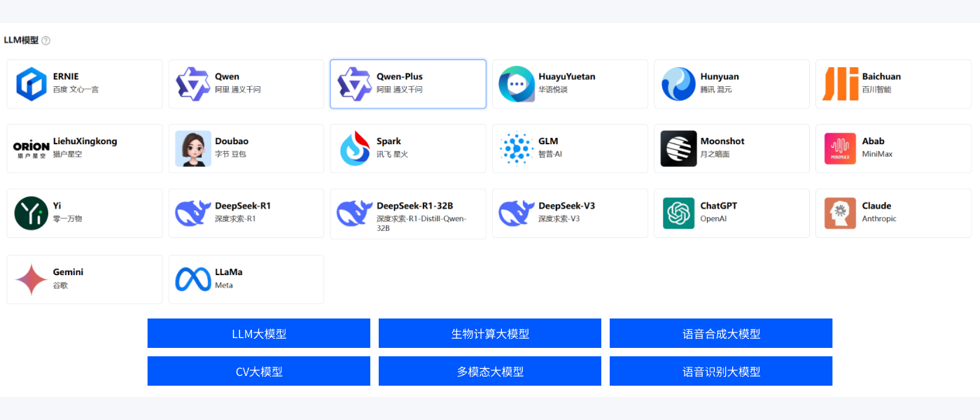
Task: Select the Doubao avatar icon
Action: coord(193,148)
